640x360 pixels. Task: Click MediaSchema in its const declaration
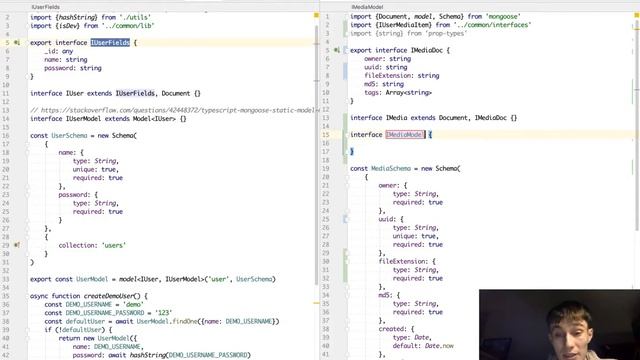[x=391, y=169]
